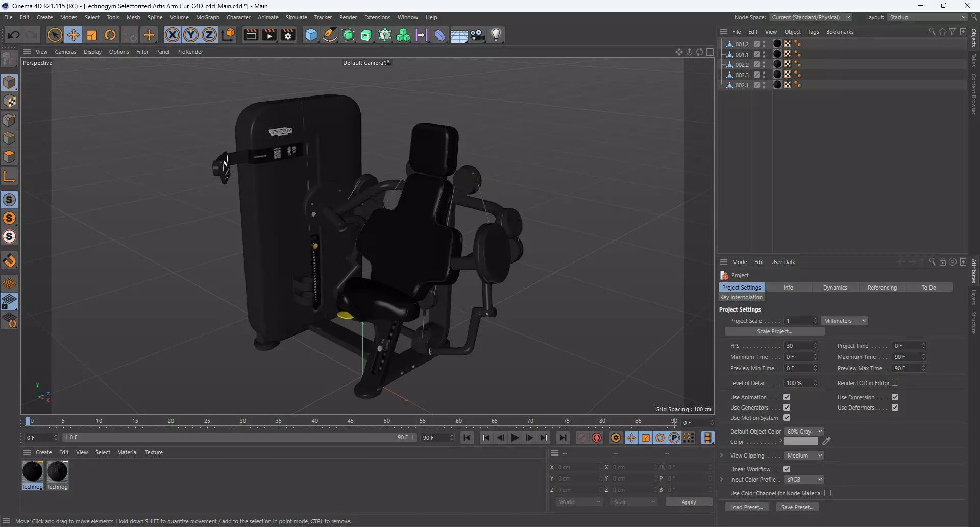Click the search icon in Object Manager
Image resolution: width=980 pixels, height=527 pixels.
[x=932, y=32]
